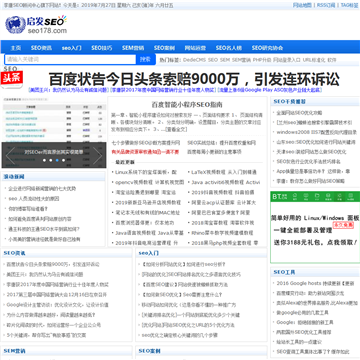The image size is (360, 360).
Task: Open 网站地图 link at top right
Action: pos(302,5)
